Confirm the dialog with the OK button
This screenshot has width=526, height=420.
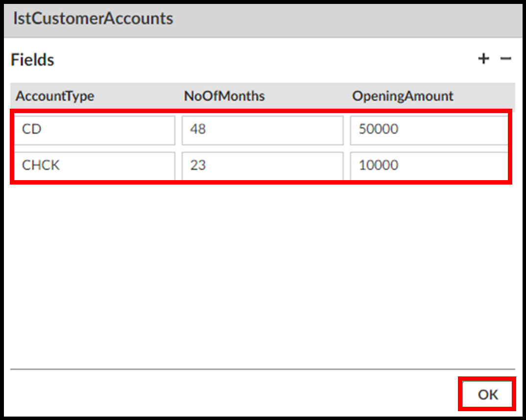pyautogui.click(x=488, y=395)
